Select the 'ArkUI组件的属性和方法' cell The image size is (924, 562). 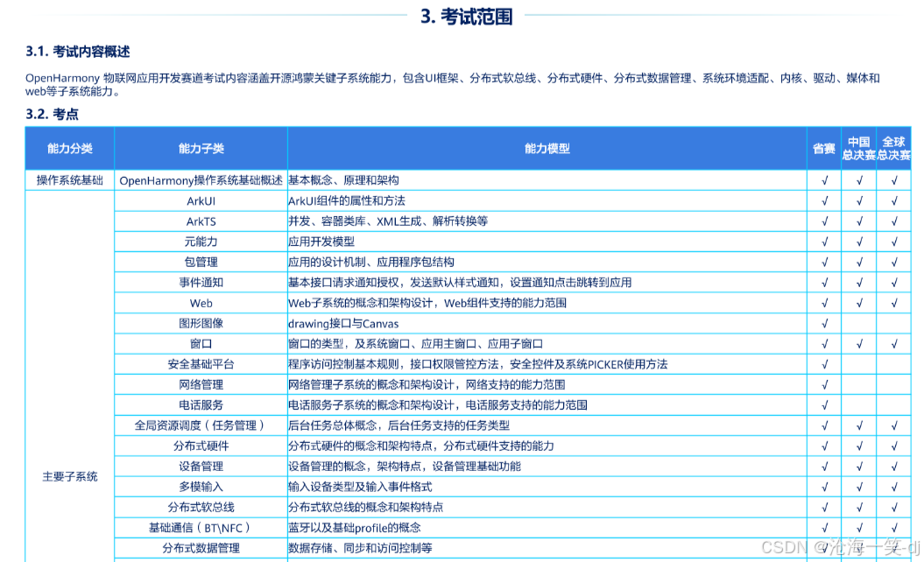547,200
